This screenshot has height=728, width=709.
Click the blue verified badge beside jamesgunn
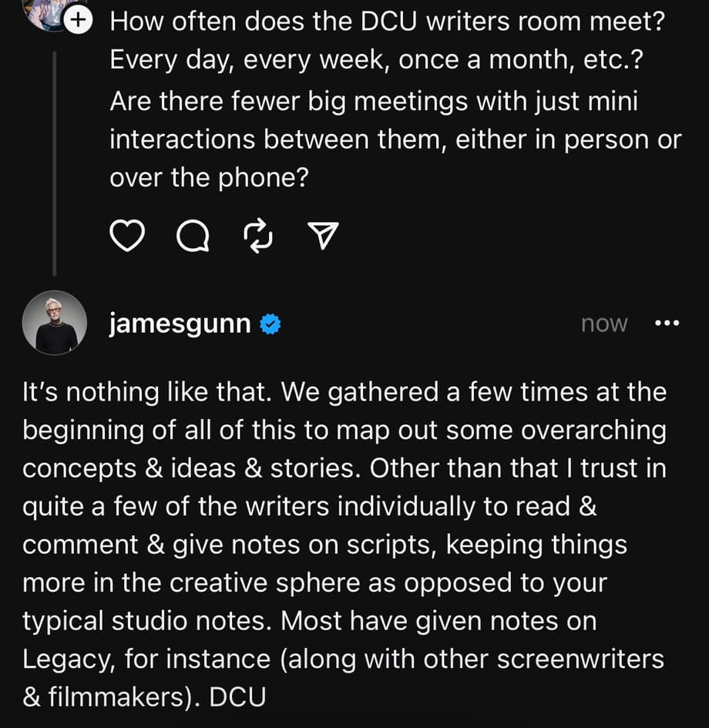coord(269,324)
